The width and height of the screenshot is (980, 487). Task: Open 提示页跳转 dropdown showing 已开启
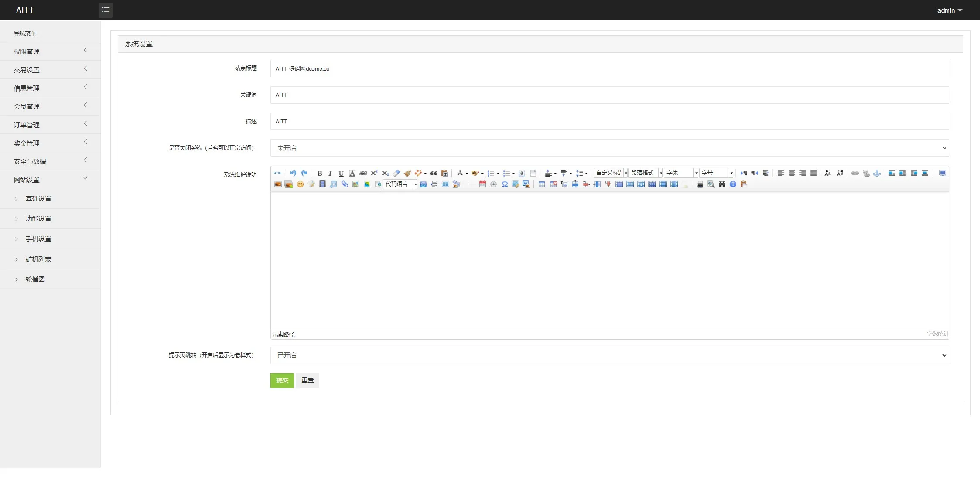(x=609, y=355)
